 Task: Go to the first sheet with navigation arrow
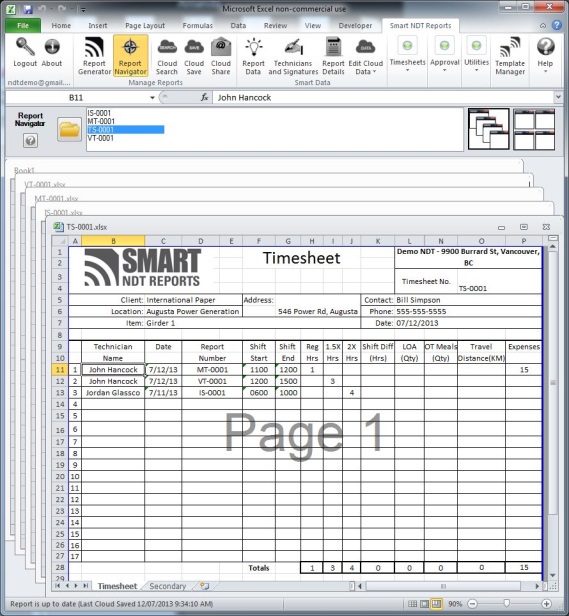(57, 586)
